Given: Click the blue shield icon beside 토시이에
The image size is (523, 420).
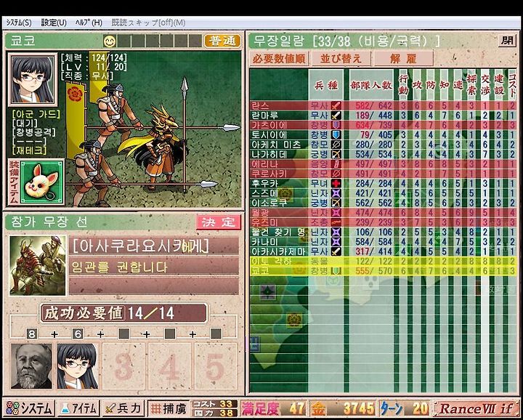Looking at the screenshot, I should click(336, 135).
